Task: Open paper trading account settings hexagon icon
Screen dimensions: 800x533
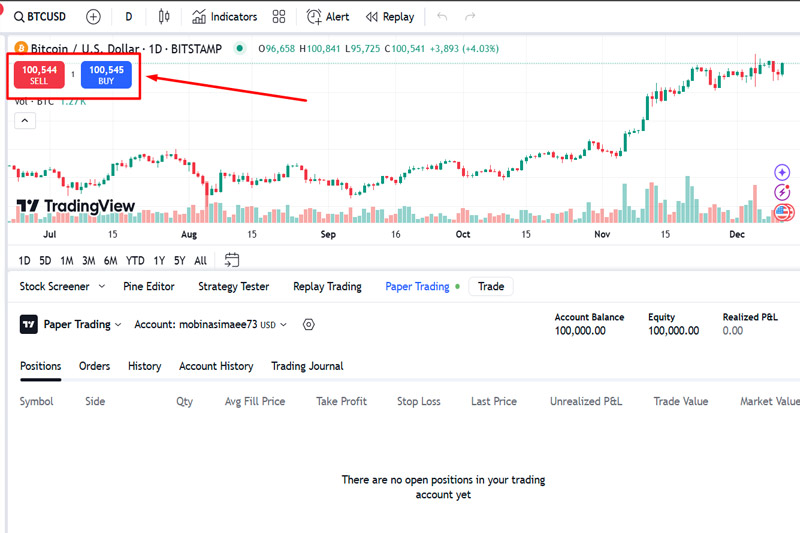Action: coord(309,324)
